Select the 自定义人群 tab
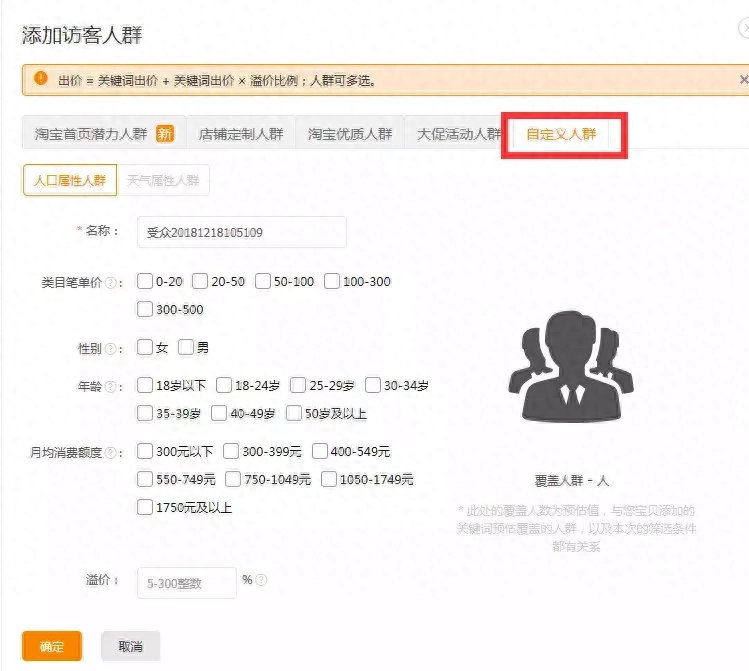Screen dimensions: 749x671 pos(561,134)
